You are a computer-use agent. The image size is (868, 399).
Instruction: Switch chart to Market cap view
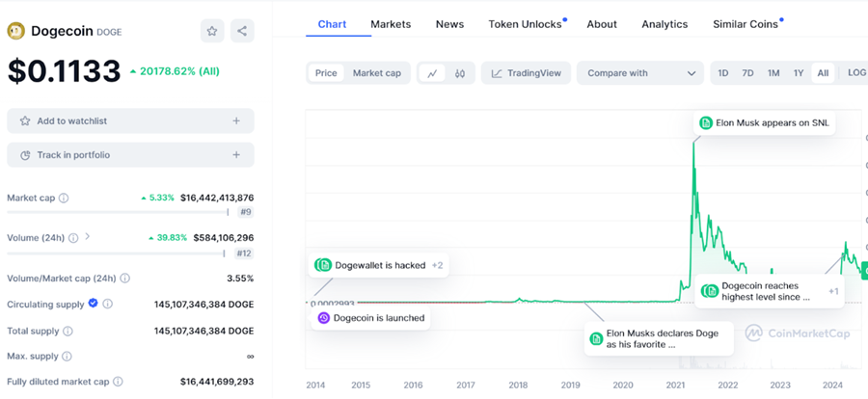click(x=376, y=73)
